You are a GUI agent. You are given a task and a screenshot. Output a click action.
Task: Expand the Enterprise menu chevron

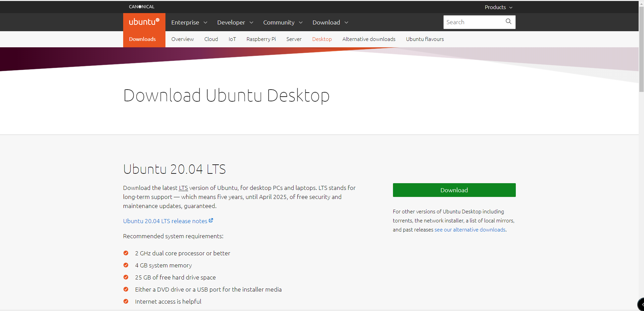point(205,22)
